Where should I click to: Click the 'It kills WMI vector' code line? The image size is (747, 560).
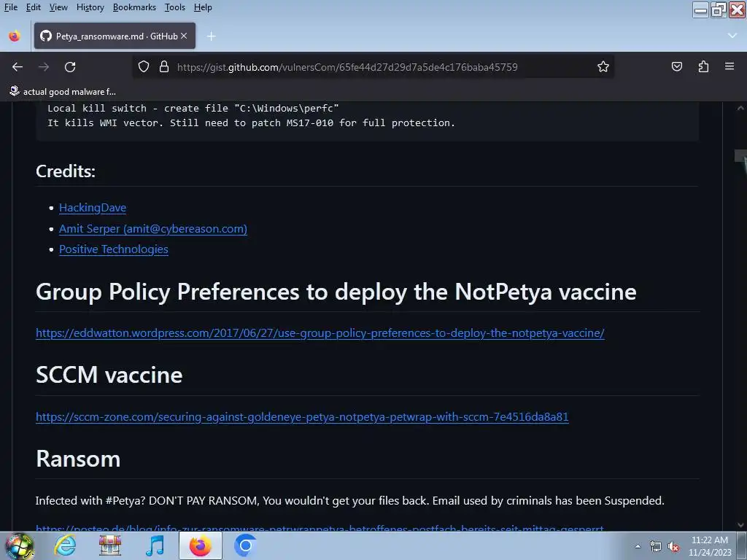(251, 122)
